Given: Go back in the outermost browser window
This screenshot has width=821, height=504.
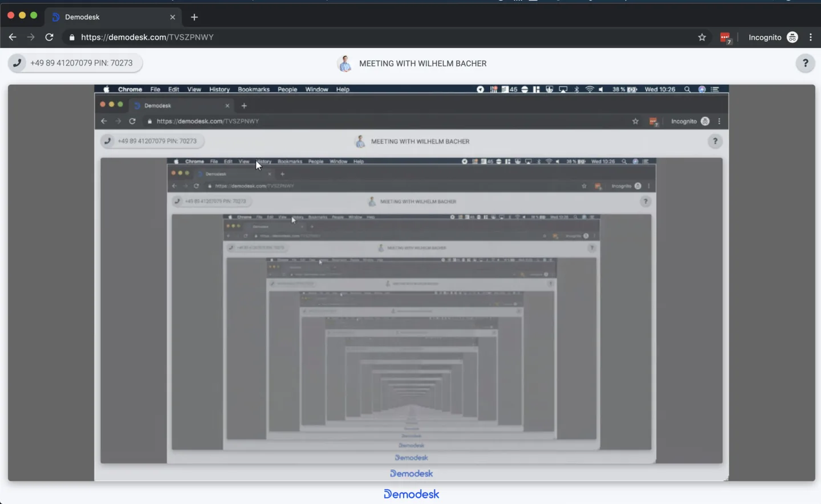Looking at the screenshot, I should coord(13,37).
